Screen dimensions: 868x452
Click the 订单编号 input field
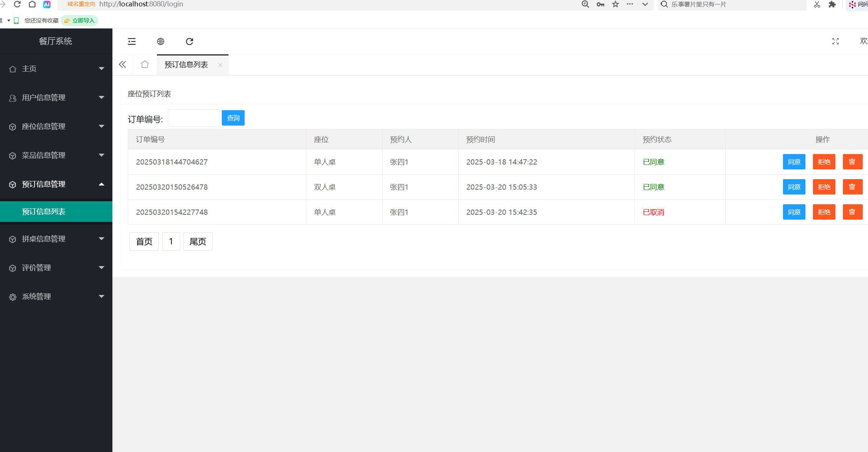point(193,118)
